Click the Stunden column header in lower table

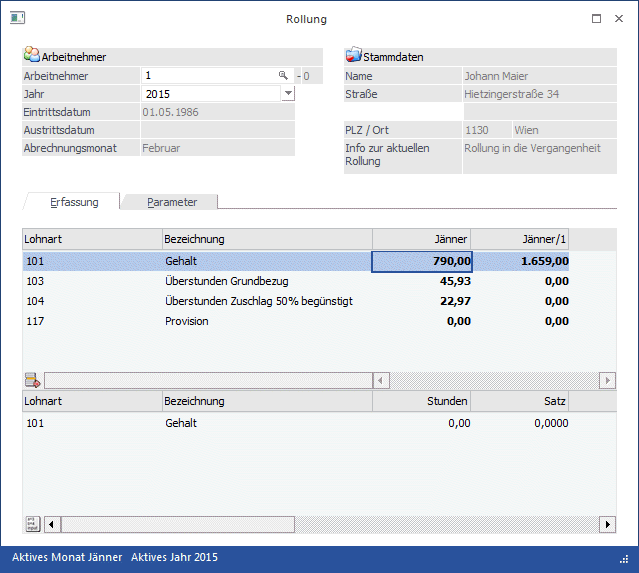pos(422,401)
